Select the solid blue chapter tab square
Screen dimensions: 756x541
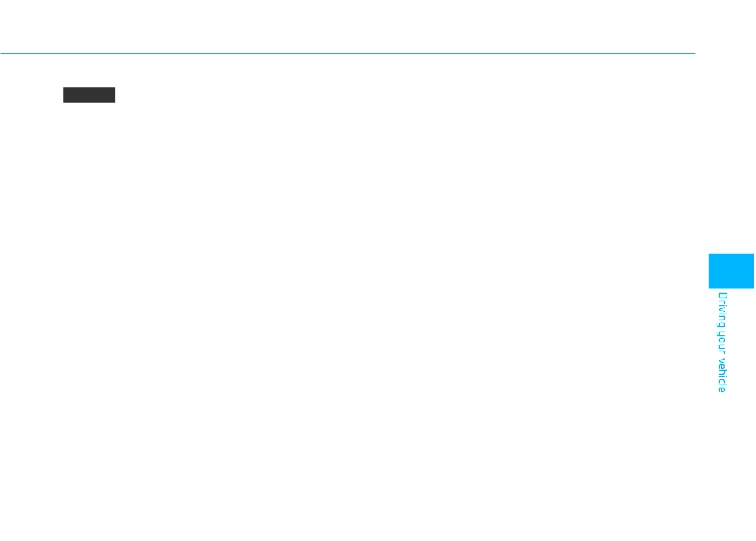point(731,270)
